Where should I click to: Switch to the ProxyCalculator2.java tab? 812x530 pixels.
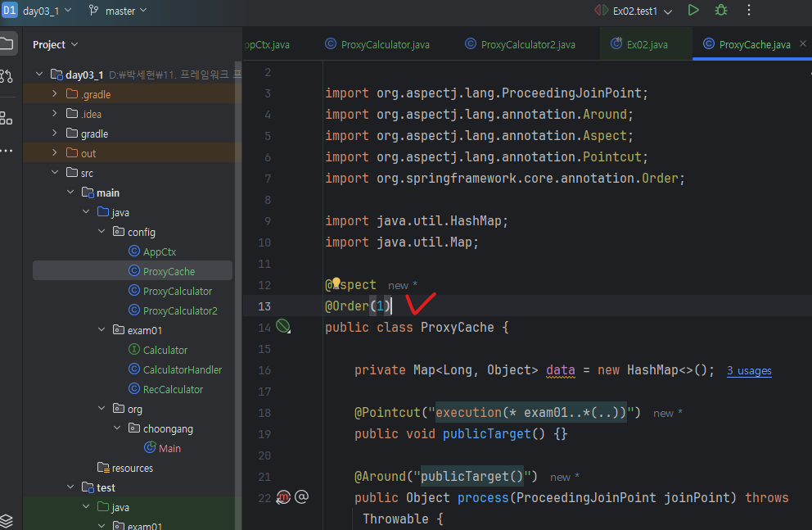click(x=520, y=44)
